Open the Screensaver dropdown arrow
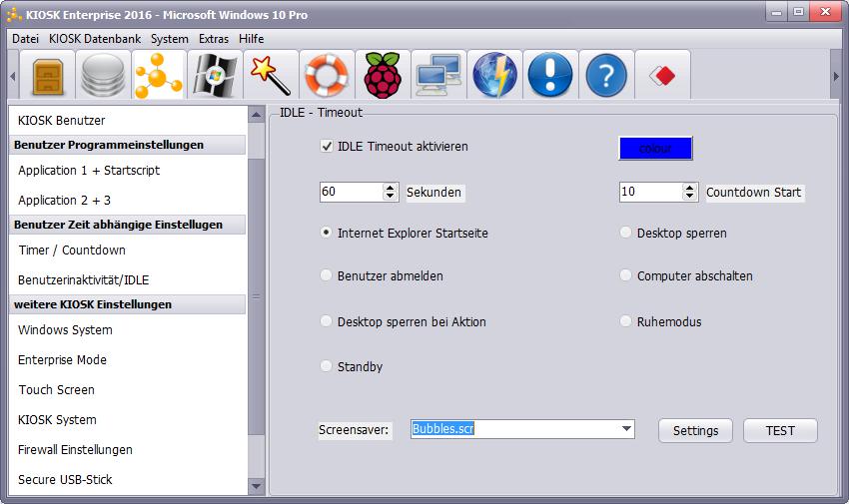This screenshot has height=504, width=849. tap(626, 429)
